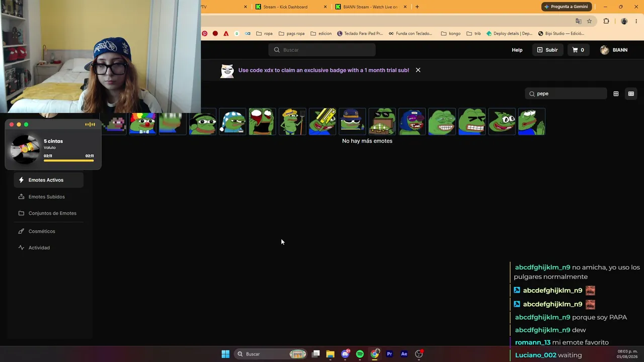
Task: Close the BIANN Stream tab
Action: pos(405,7)
